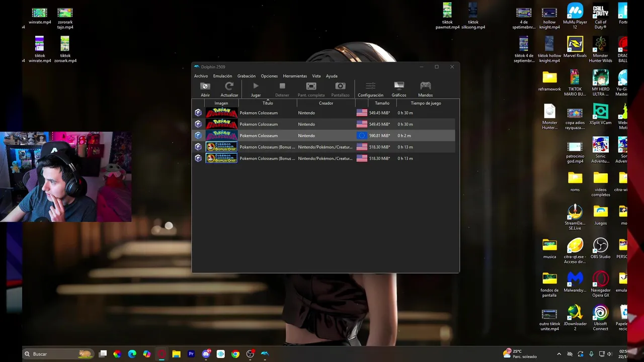Open the Opciones menu
The image size is (644, 362).
click(269, 76)
